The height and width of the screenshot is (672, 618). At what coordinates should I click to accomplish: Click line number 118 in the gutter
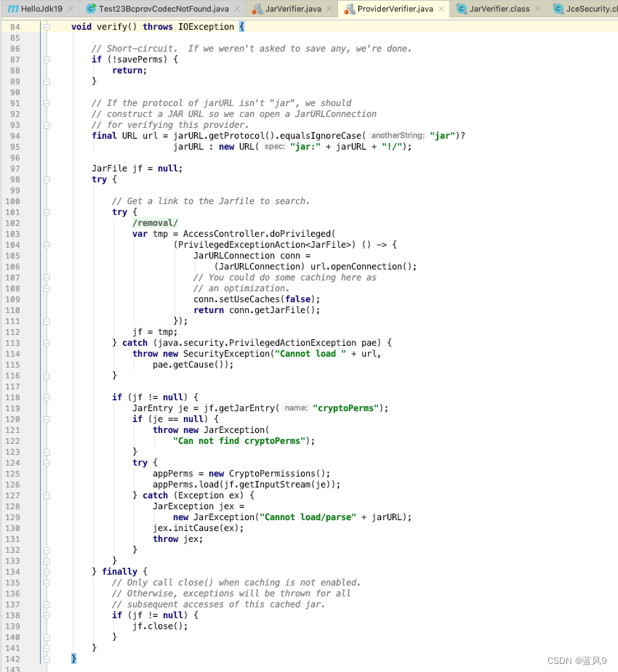(x=12, y=397)
